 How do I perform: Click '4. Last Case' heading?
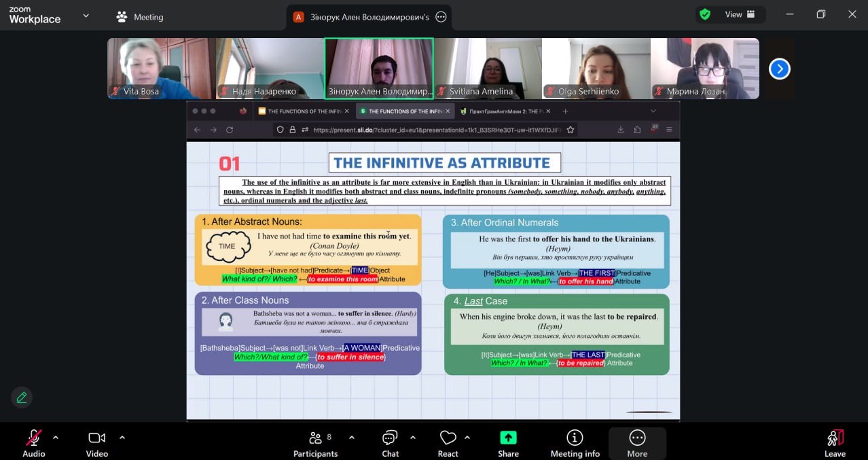click(480, 301)
